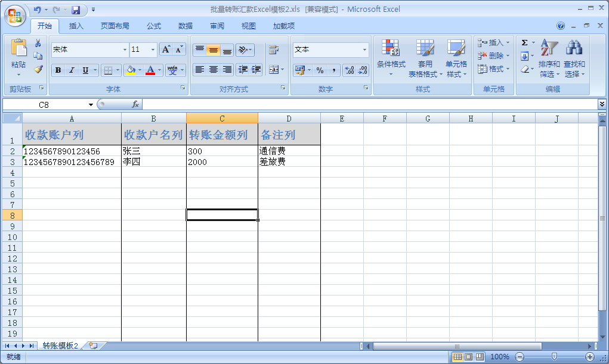Viewport: 609px width, 364px height.
Task: Click the Save icon in quick access toolbar
Action: pos(76,10)
